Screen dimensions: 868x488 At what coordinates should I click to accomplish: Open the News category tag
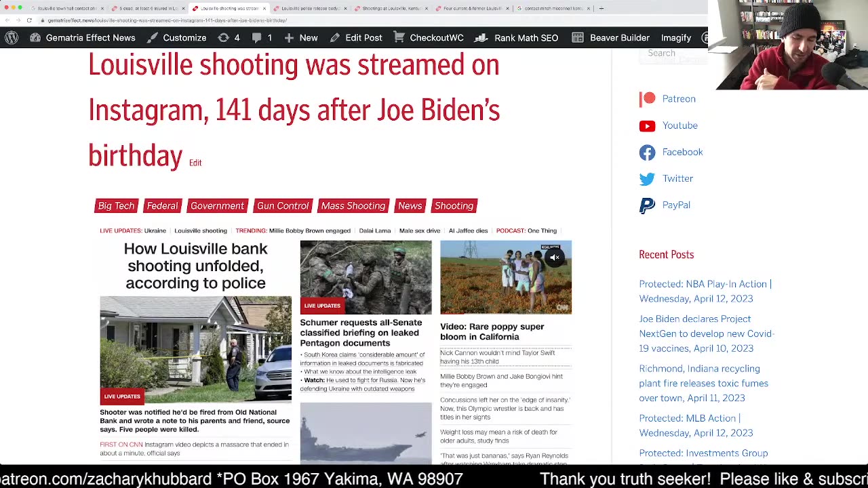click(x=410, y=205)
